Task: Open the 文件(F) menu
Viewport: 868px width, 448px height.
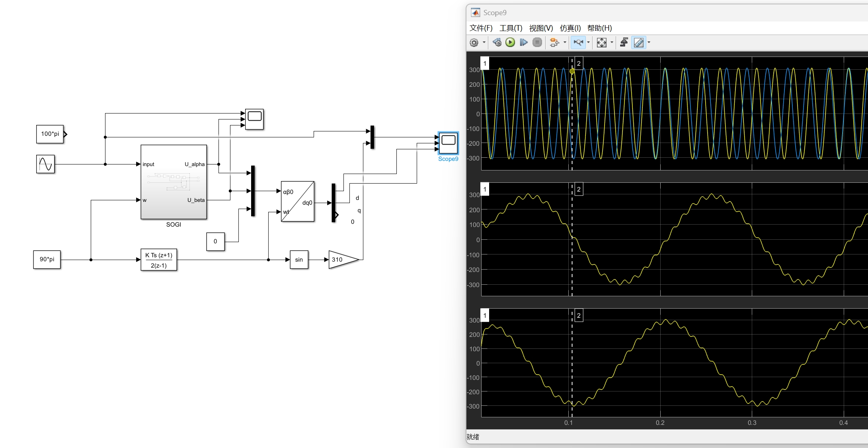Action: [481, 28]
